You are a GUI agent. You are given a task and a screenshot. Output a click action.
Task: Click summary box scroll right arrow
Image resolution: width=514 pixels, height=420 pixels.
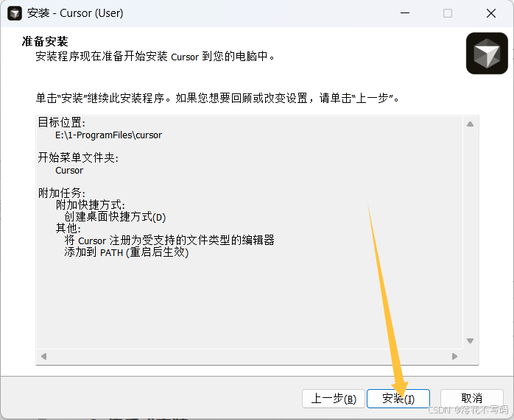pyautogui.click(x=454, y=356)
